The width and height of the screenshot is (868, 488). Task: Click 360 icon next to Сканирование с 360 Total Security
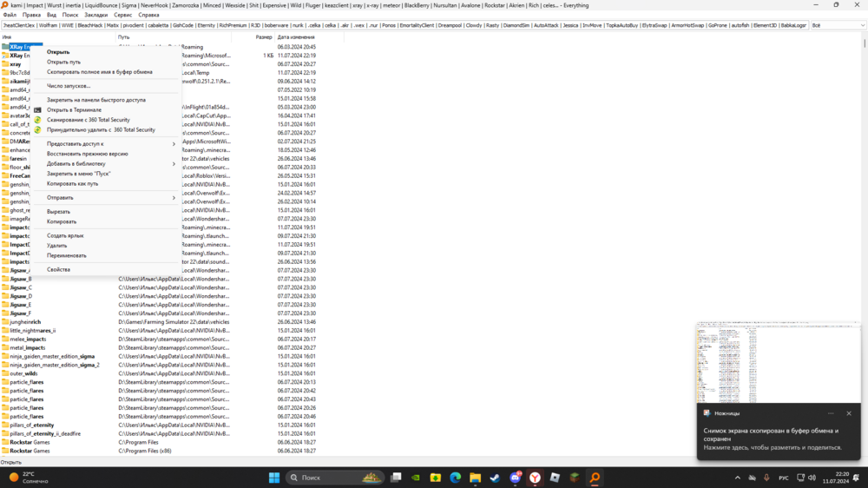coord(37,120)
